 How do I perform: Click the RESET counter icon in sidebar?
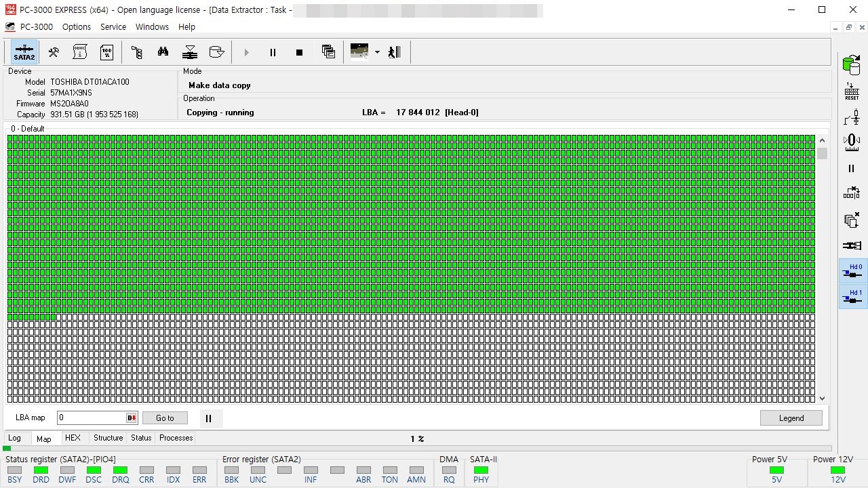[852, 92]
